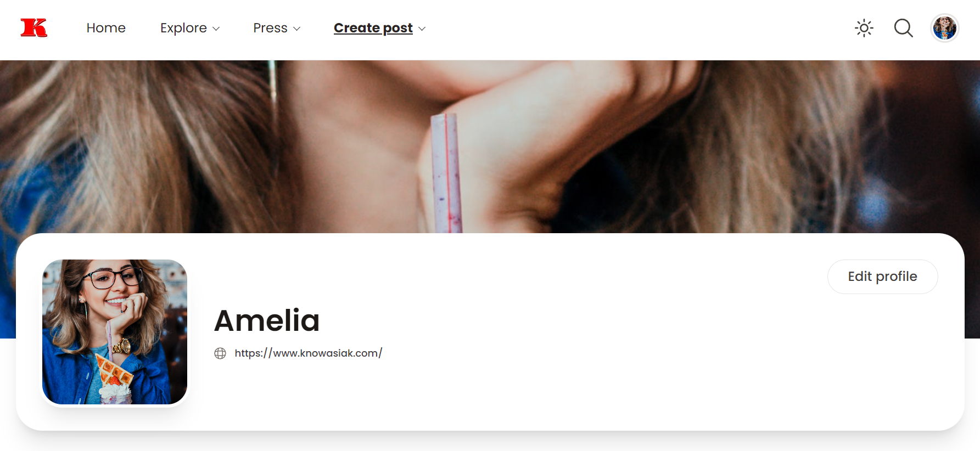980x451 pixels.
Task: Open Amelia's large profile picture
Action: tap(115, 332)
